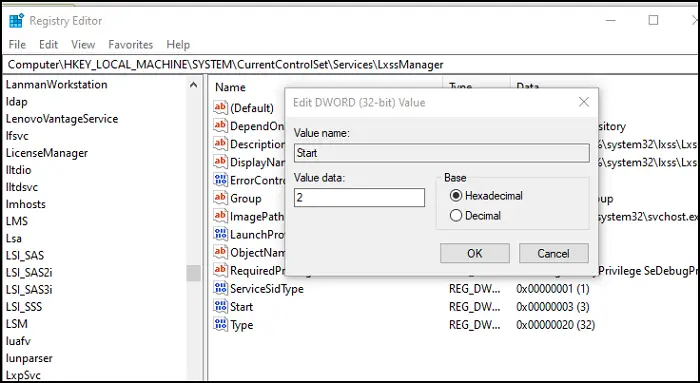The width and height of the screenshot is (700, 383).
Task: Click Type data 0x00000020 (32)
Action: pyautogui.click(x=556, y=325)
